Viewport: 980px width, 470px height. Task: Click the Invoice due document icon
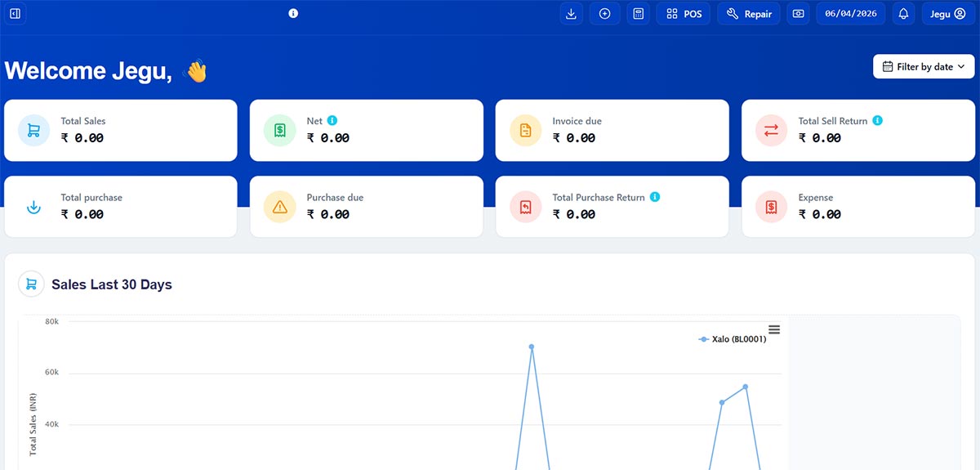tap(525, 130)
